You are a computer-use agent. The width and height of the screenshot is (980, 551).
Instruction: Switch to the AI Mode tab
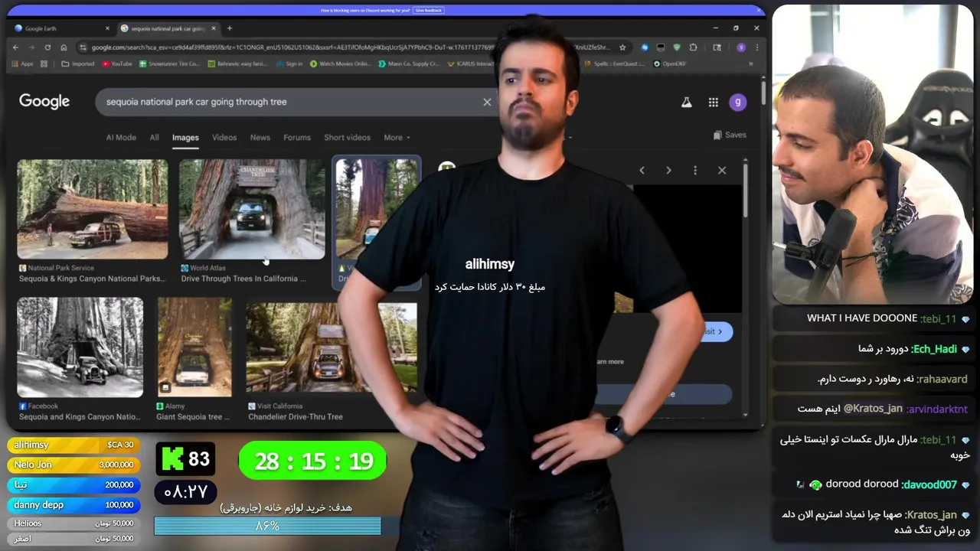pyautogui.click(x=121, y=138)
